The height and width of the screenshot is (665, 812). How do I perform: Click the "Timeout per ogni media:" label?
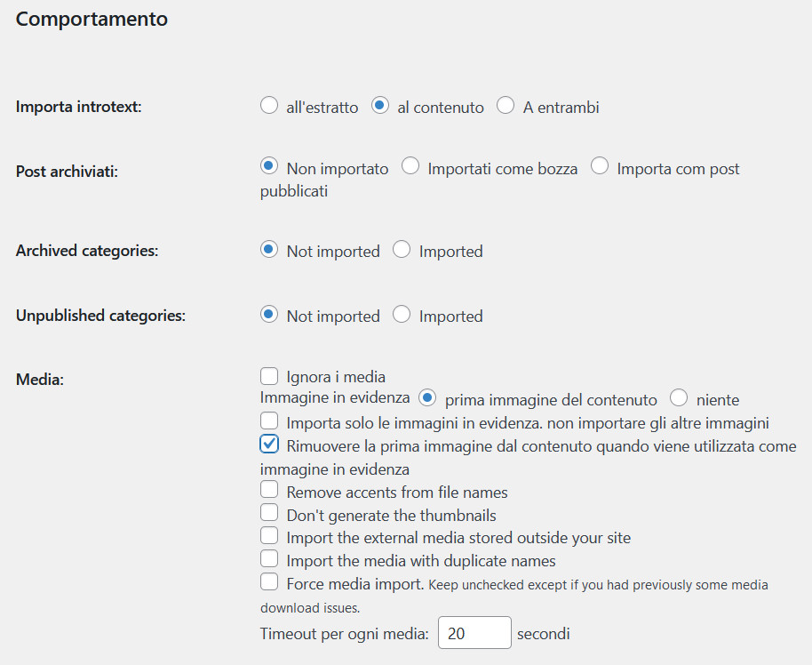pos(345,634)
